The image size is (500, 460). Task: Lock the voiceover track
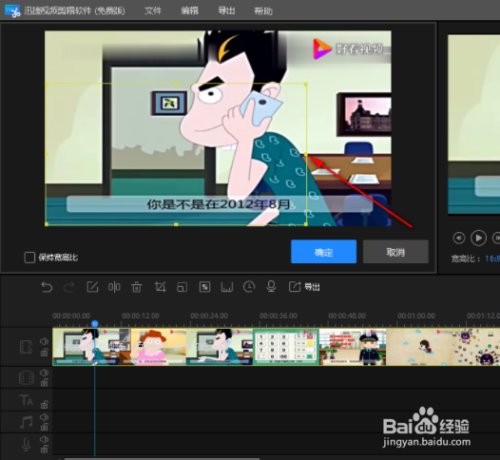coord(44,450)
